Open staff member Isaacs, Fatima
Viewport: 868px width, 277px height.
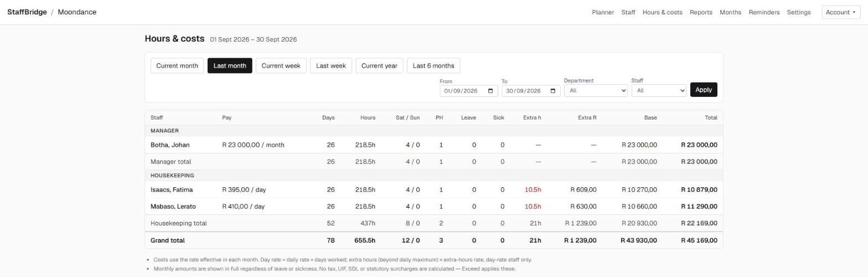[x=172, y=190]
